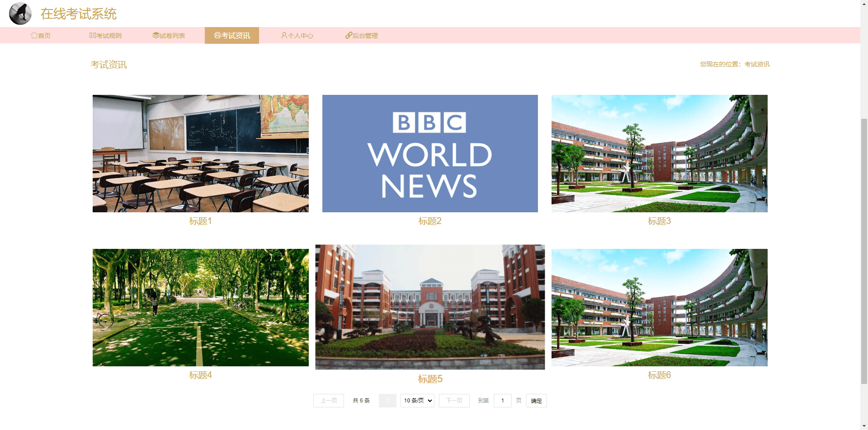This screenshot has width=868, height=430.
Task: Open the campus thumbnail for 标题3
Action: tap(660, 154)
